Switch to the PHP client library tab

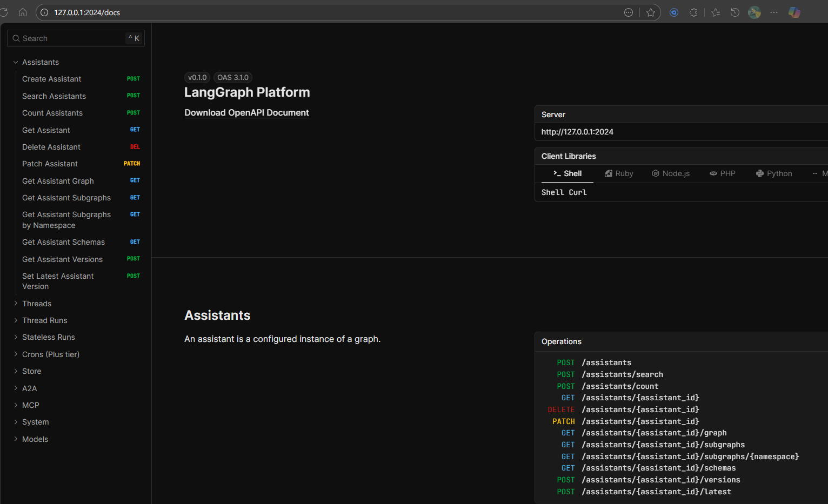[x=723, y=173]
